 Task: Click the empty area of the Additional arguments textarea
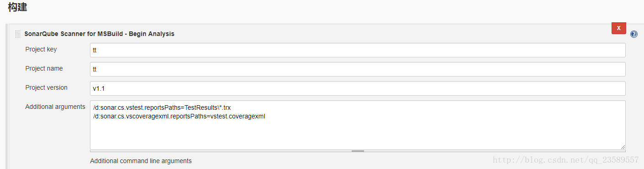(358, 134)
